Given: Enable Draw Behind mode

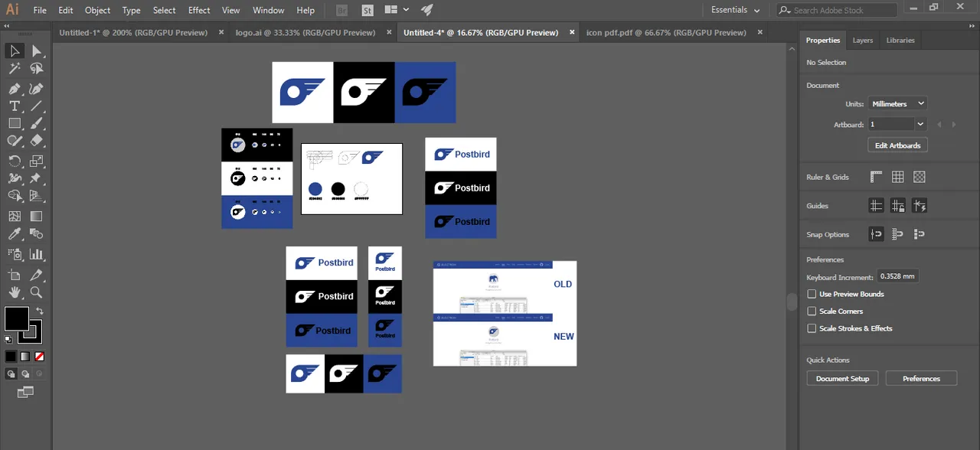Looking at the screenshot, I should [25, 374].
